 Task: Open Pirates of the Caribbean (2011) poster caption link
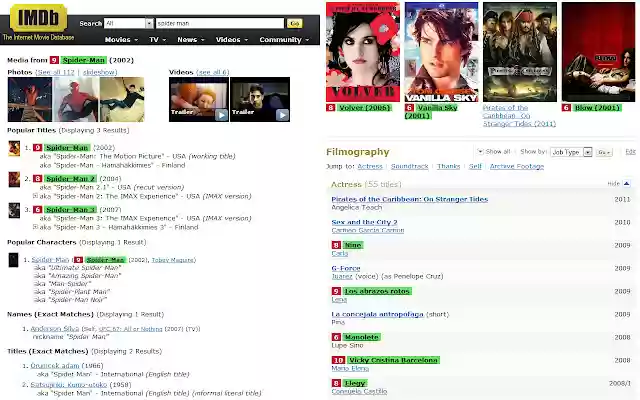(519, 116)
